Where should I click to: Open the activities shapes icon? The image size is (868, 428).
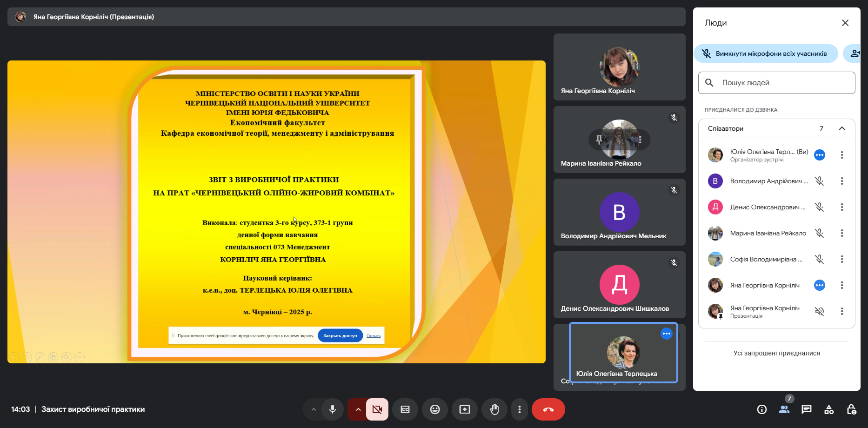[828, 409]
